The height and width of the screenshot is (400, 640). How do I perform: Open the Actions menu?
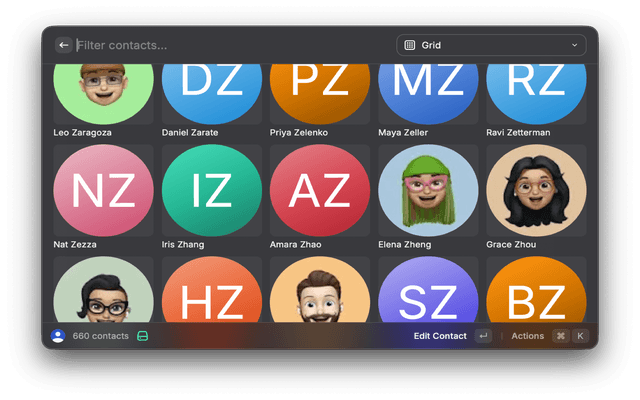pyautogui.click(x=527, y=336)
